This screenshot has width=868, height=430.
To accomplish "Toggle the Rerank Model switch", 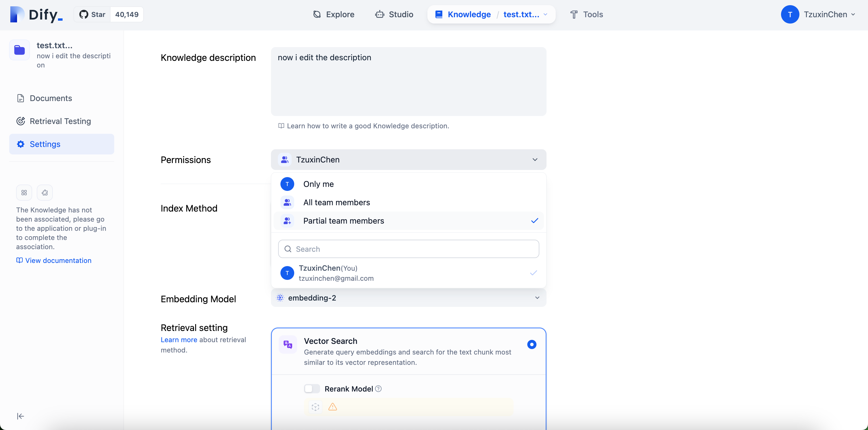I will (x=312, y=389).
